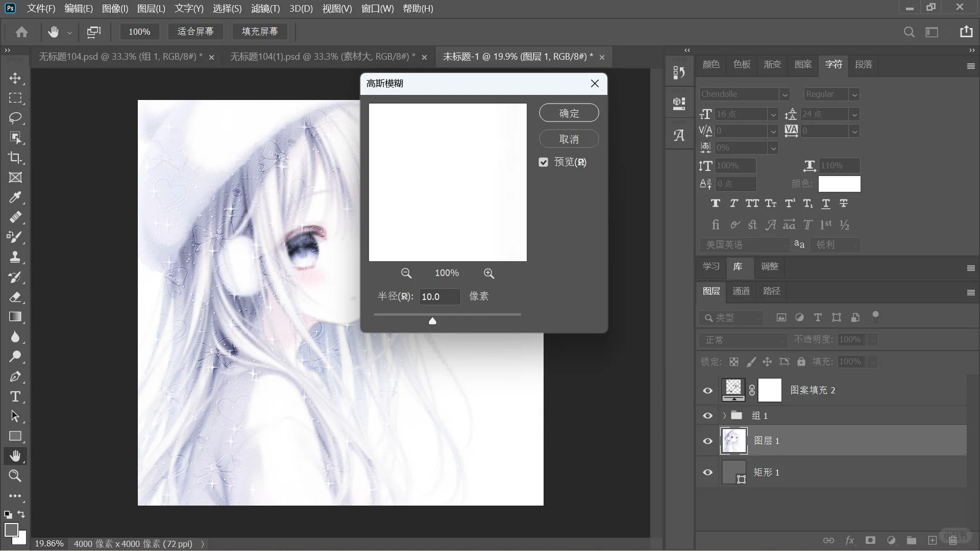
Task: Toggle Strikethrough text style
Action: coord(844,204)
